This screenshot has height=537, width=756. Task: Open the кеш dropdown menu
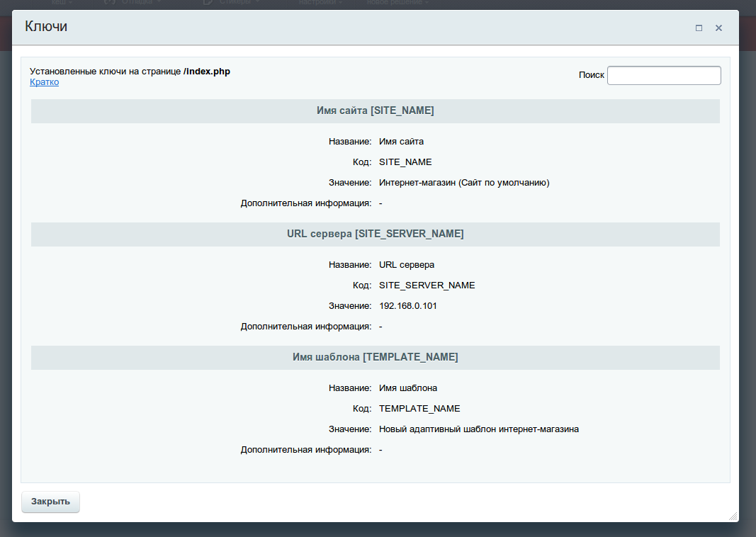click(60, 3)
